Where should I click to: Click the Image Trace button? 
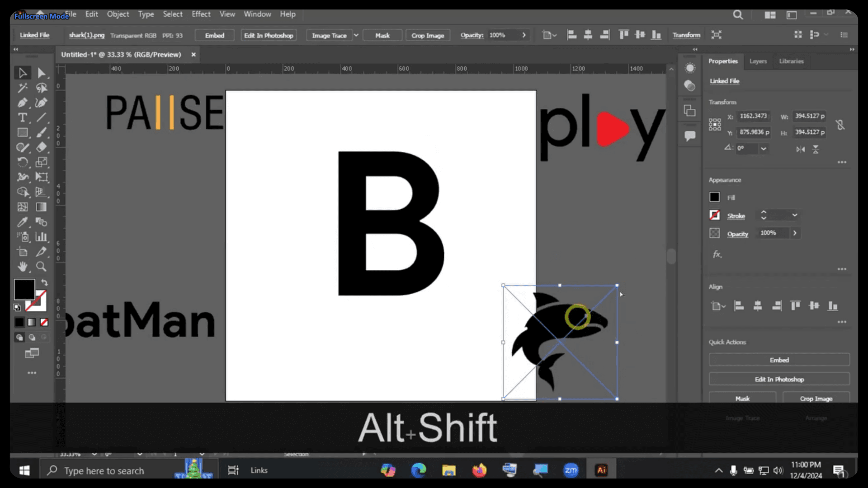pyautogui.click(x=329, y=35)
